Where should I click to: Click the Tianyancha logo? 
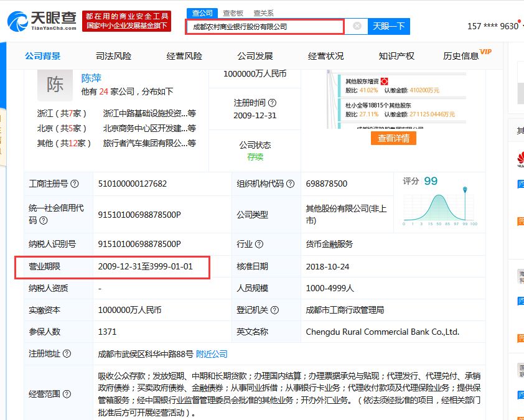pos(42,21)
